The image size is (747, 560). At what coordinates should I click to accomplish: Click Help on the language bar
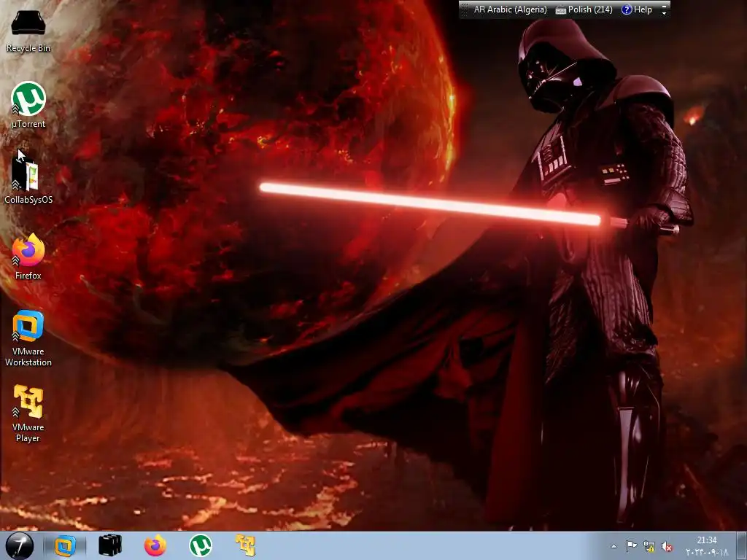(637, 9)
